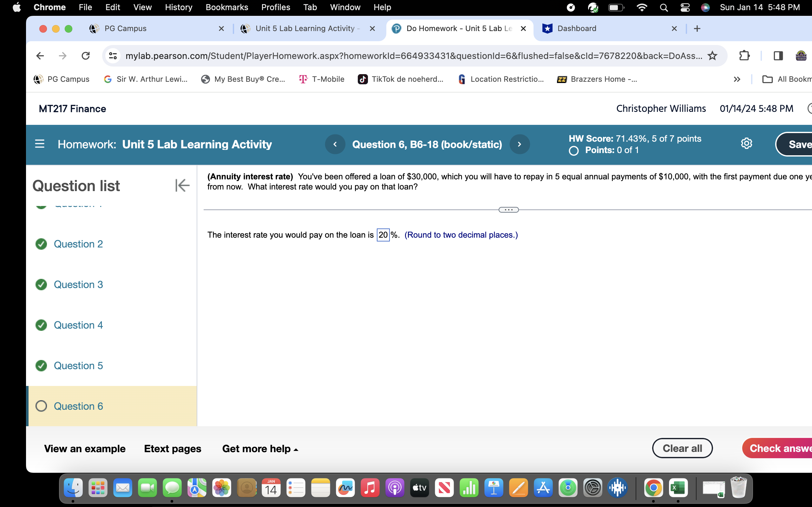Open the homework hamburger menu
Image resolution: width=812 pixels, height=507 pixels.
click(40, 144)
